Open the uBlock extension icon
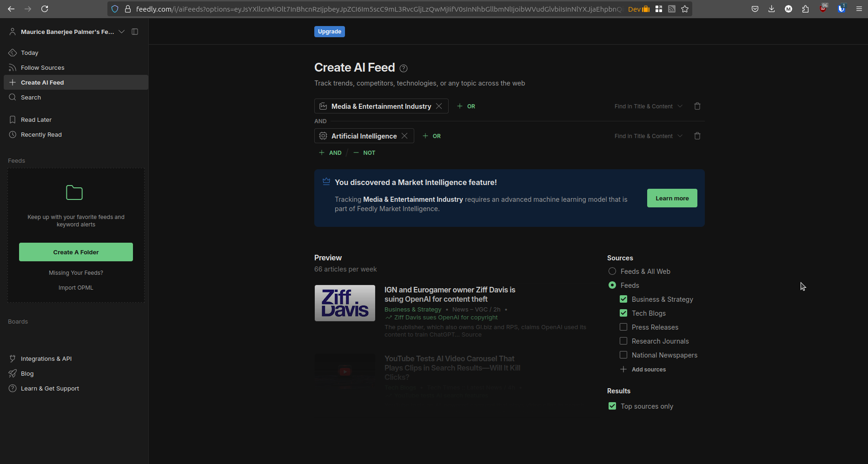The height and width of the screenshot is (464, 868). pyautogui.click(x=823, y=8)
